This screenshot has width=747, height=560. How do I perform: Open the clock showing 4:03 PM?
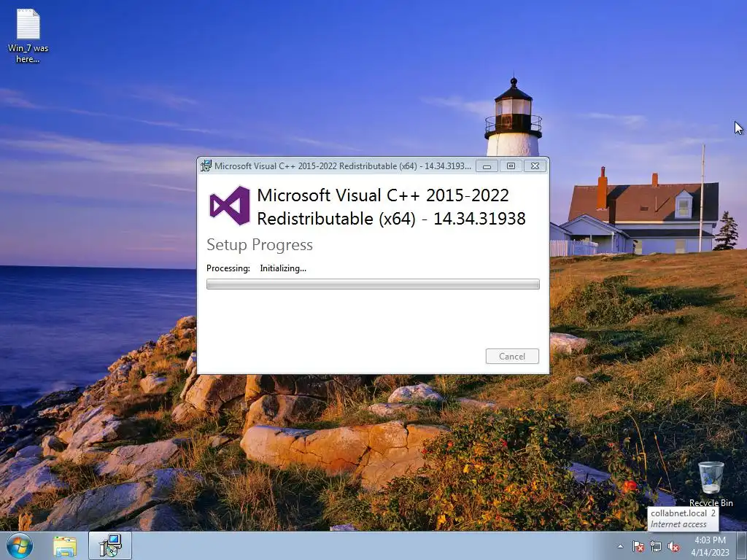[710, 546]
